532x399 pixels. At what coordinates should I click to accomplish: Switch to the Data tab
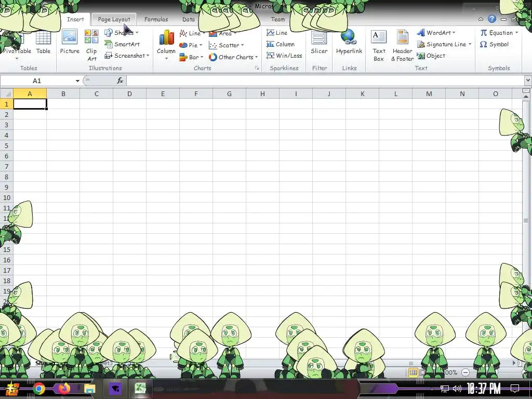tap(188, 19)
